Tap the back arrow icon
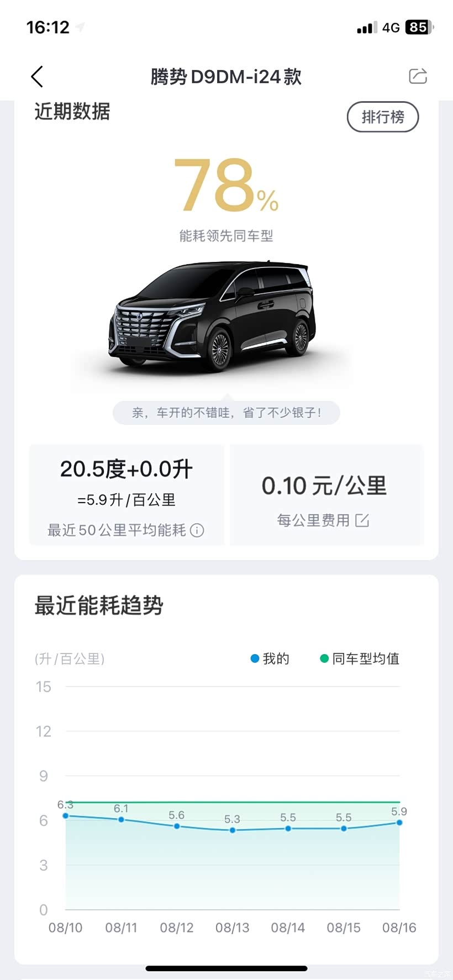This screenshot has height=980, width=453. [37, 77]
